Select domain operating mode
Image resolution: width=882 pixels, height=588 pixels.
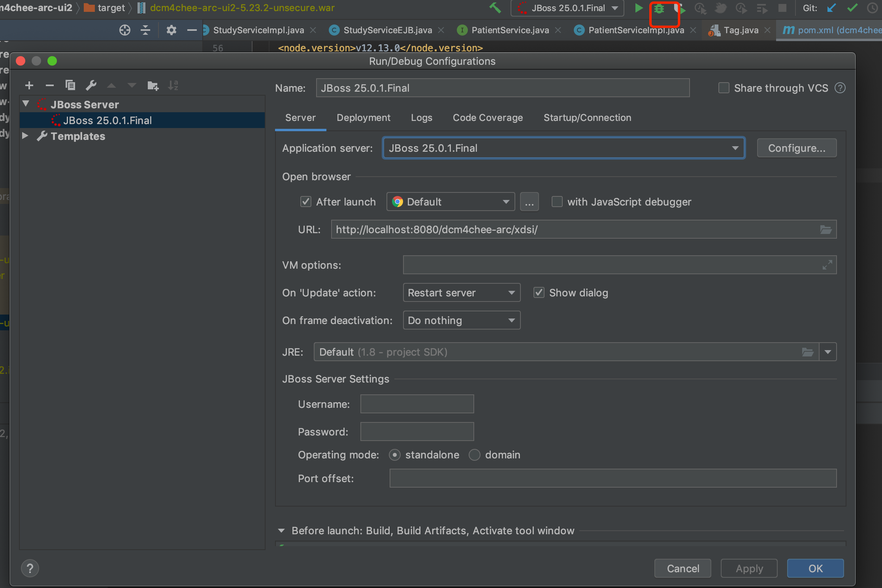475,455
